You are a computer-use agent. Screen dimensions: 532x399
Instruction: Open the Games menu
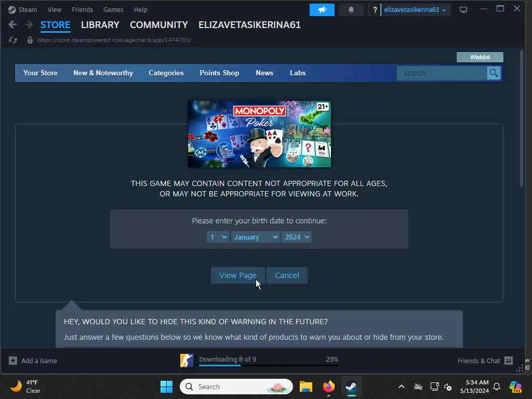pyautogui.click(x=113, y=9)
